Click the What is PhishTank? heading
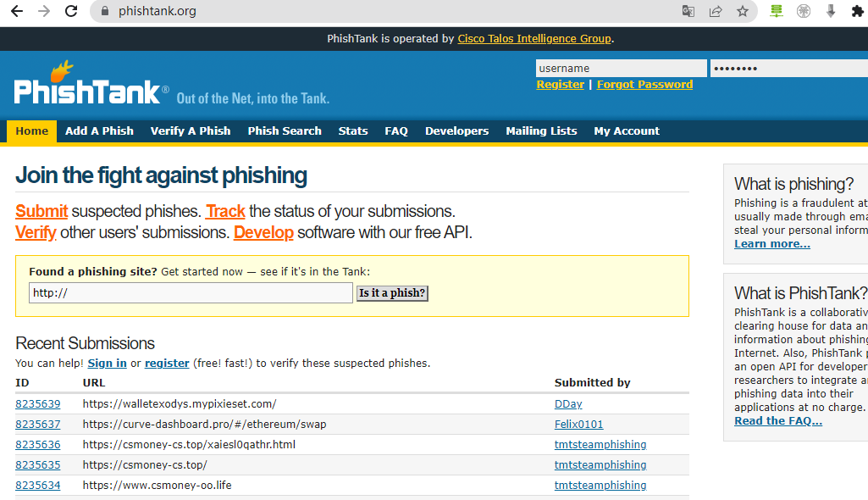This screenshot has width=868, height=500. pyautogui.click(x=800, y=293)
